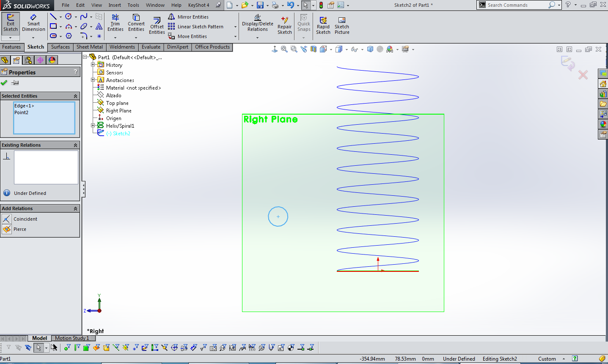
Task: Activate the Spline tool
Action: point(83,16)
